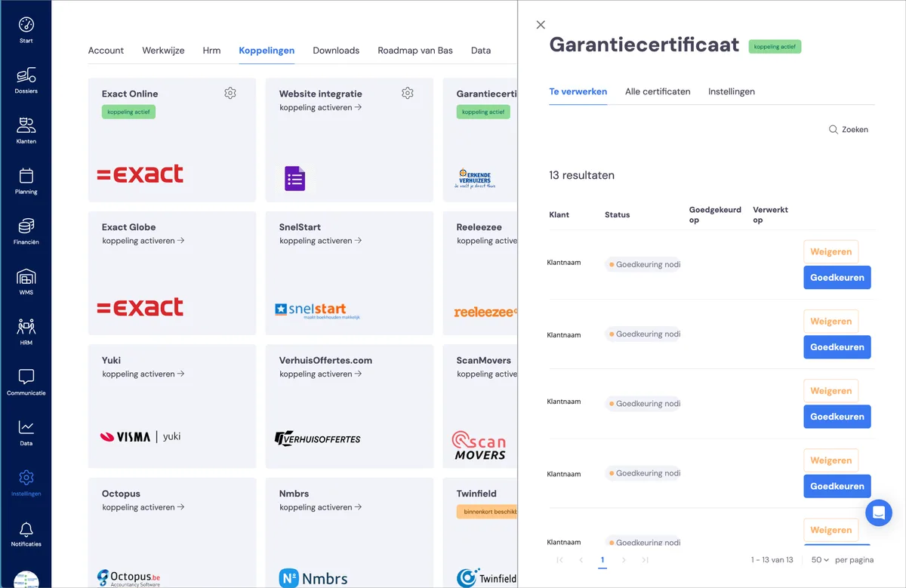Viewport: 906px width, 588px height.
Task: Click the Zoeken search icon
Action: (x=834, y=130)
